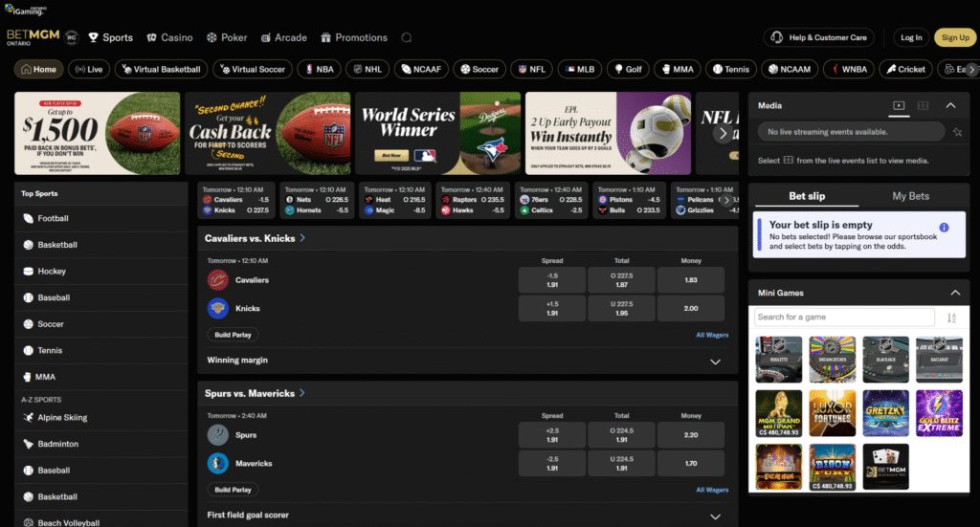Advance promo banner carousel with right arrow
Screen dimensions: 980x527
[x=724, y=134]
